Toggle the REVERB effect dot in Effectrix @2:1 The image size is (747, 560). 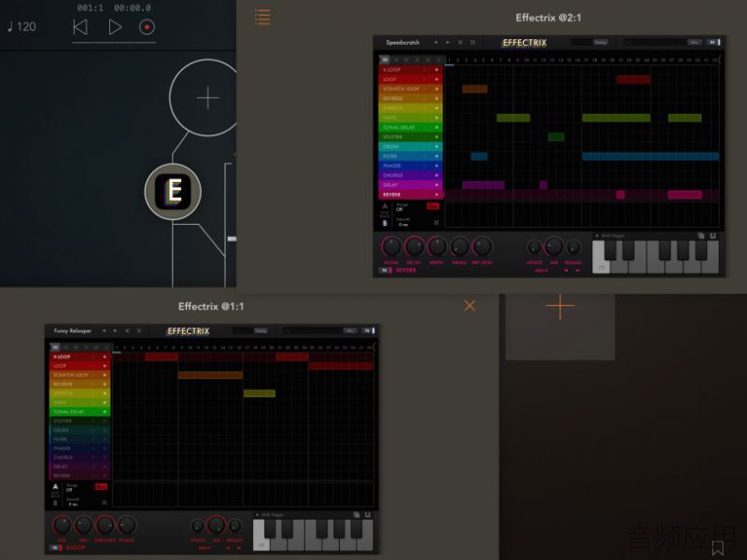click(436, 195)
